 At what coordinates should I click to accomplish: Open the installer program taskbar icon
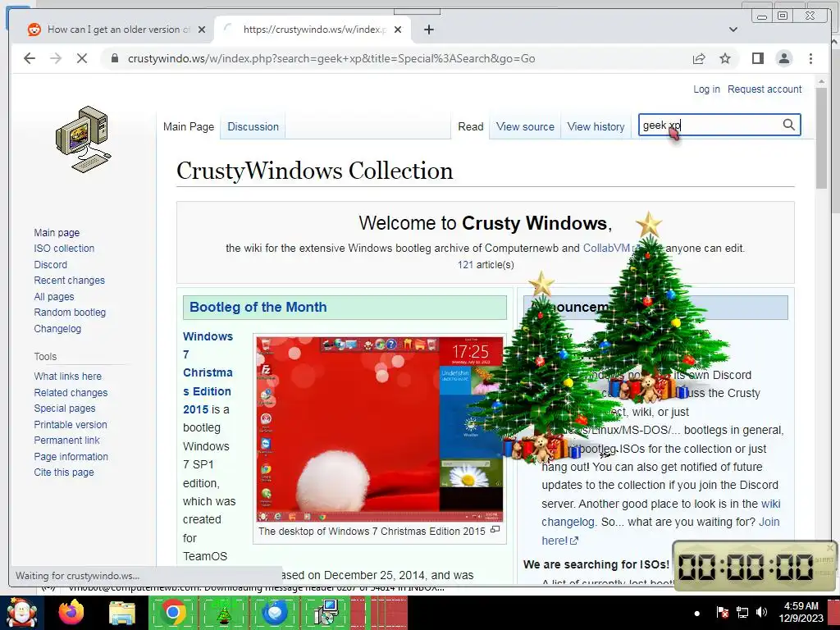click(x=326, y=613)
